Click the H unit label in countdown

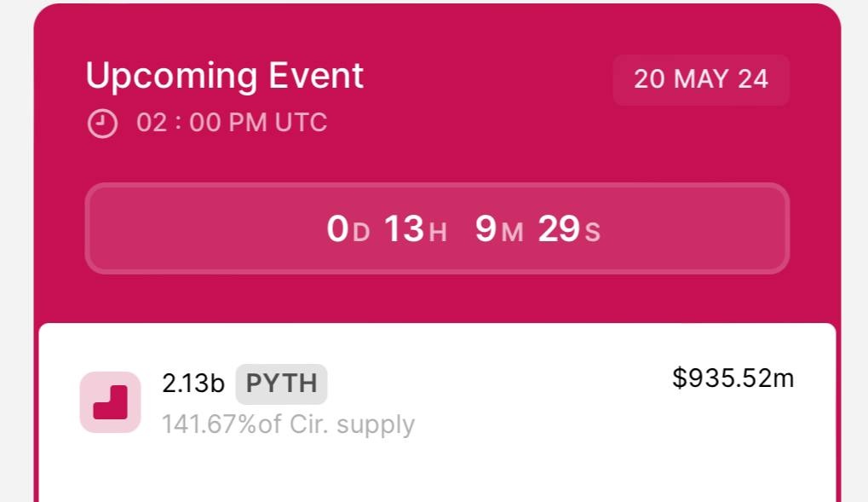click(438, 233)
